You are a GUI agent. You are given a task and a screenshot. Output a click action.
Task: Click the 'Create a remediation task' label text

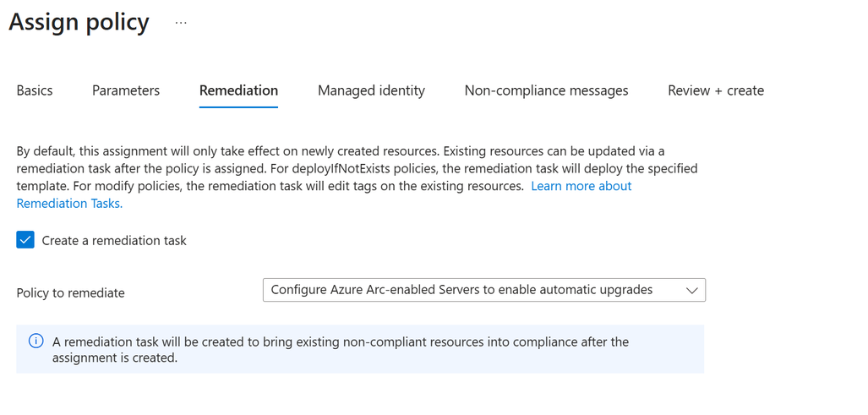click(x=114, y=241)
